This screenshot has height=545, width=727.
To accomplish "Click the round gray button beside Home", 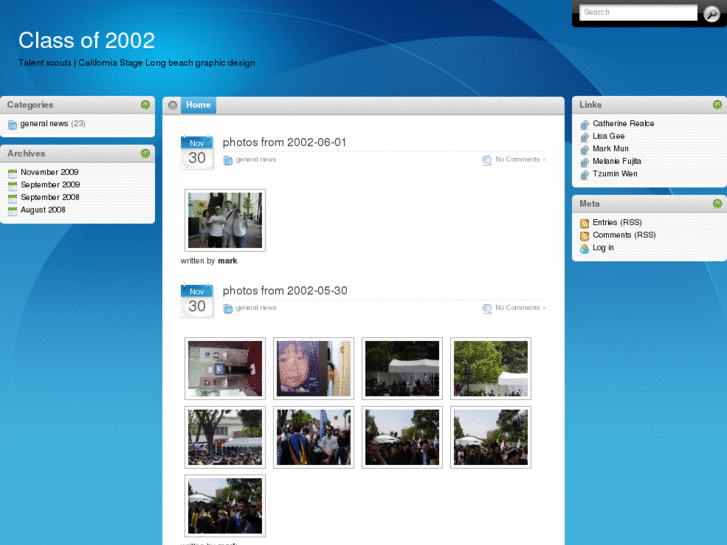I will pos(172,106).
